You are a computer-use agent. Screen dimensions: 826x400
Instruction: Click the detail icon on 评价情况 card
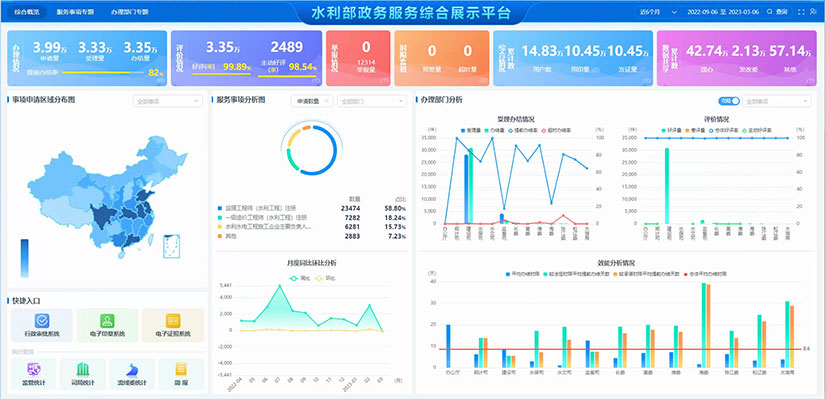point(316,81)
